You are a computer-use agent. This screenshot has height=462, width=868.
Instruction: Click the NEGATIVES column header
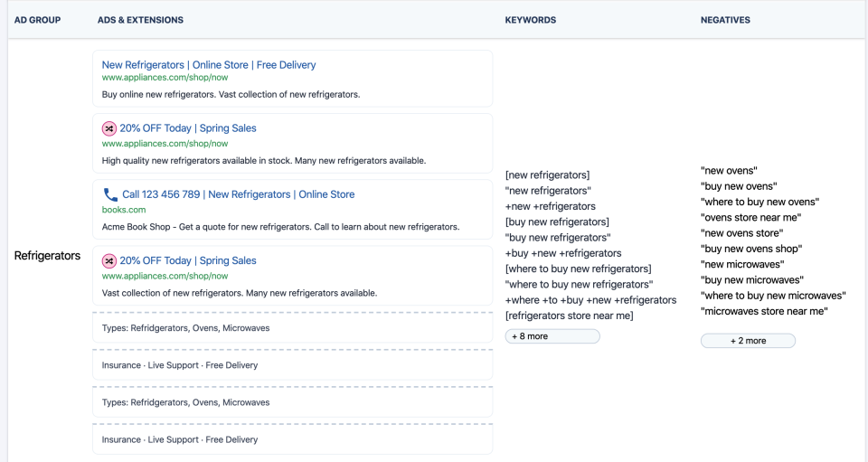pyautogui.click(x=725, y=20)
